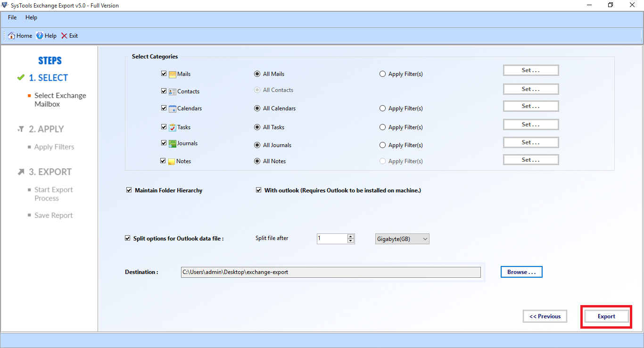Viewport: 644px width, 348px height.
Task: Open the Help menu in menu bar
Action: coord(31,17)
